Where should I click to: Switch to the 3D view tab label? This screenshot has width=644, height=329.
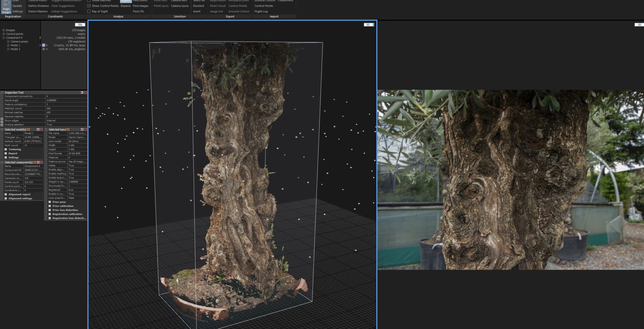click(x=368, y=25)
